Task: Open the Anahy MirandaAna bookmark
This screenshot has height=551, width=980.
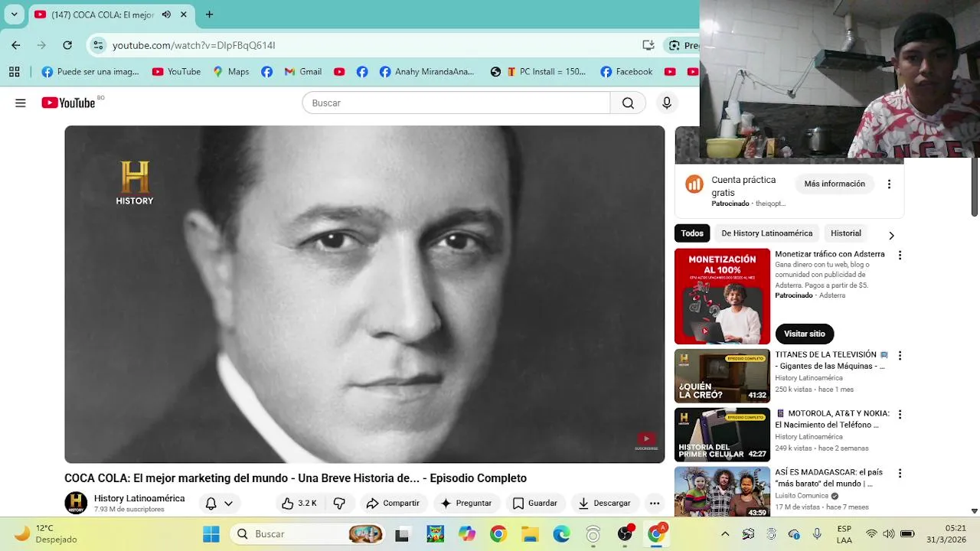Action: pos(426,71)
